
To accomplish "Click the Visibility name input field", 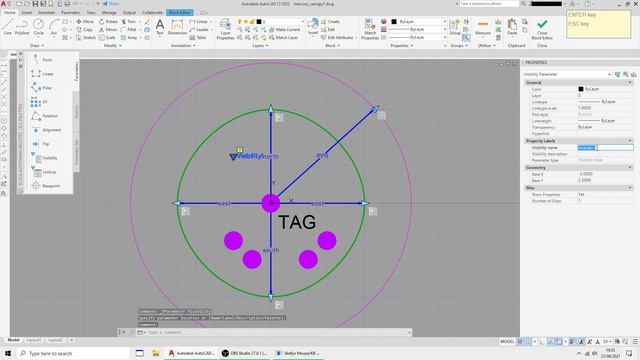I will point(605,148).
